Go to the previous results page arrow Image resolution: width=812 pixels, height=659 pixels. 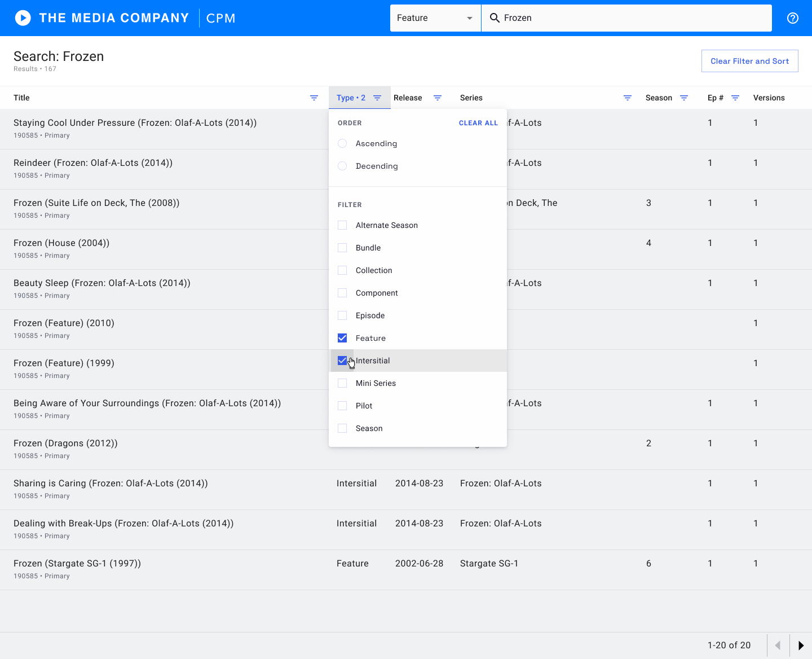pos(778,645)
